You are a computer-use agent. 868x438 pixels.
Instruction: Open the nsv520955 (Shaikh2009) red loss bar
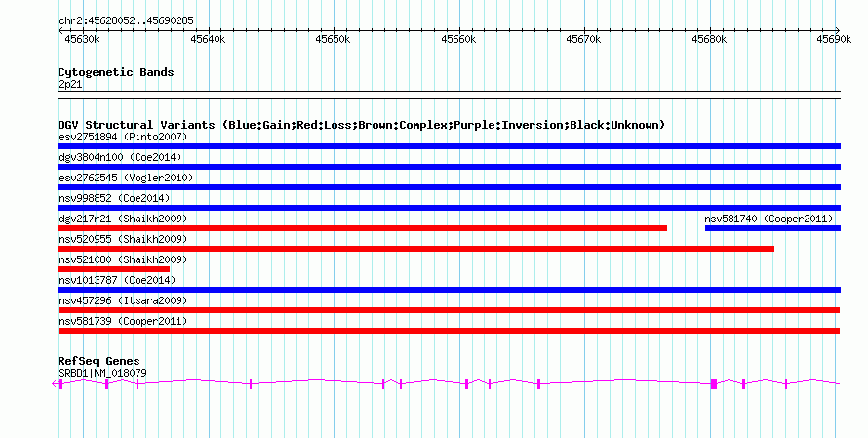point(415,249)
